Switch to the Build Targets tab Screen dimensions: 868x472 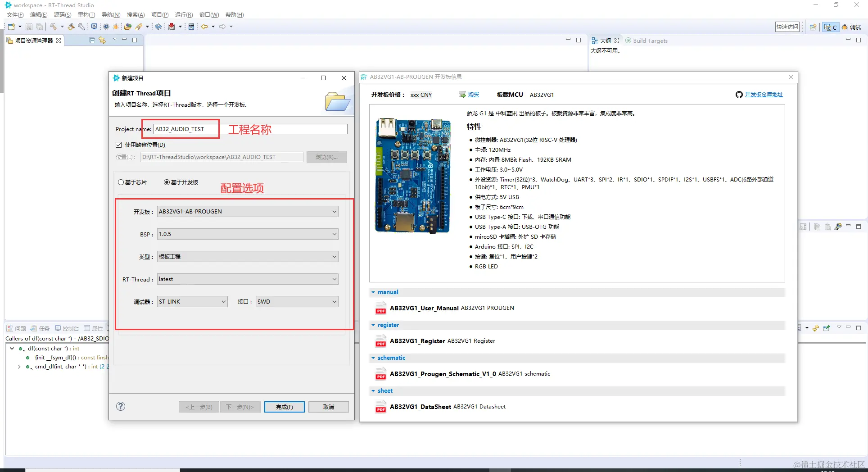tap(646, 41)
